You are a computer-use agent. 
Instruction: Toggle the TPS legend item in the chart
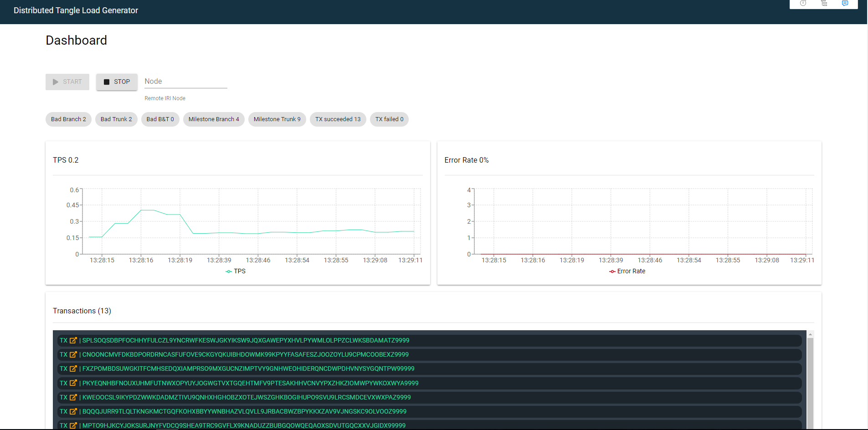(x=236, y=271)
